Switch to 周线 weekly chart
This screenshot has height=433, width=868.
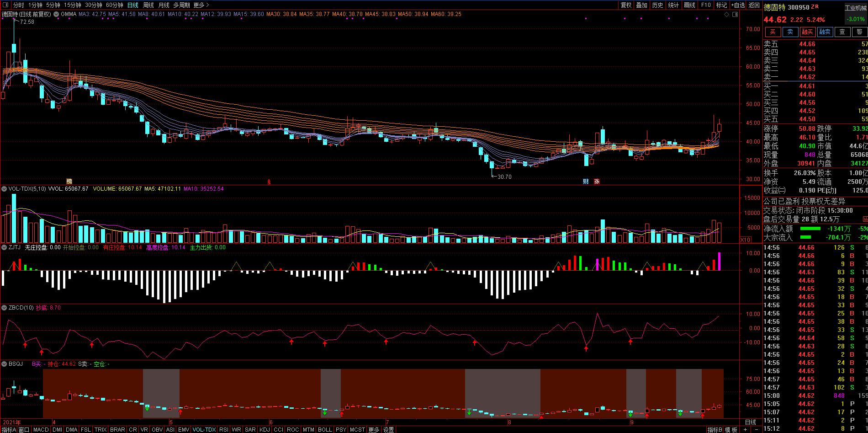pos(148,5)
